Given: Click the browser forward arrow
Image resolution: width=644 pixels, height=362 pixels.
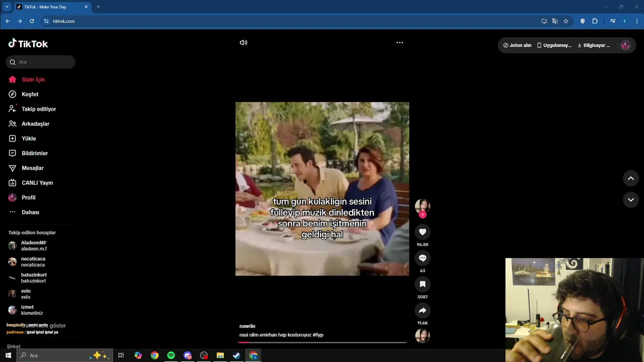Looking at the screenshot, I should pyautogui.click(x=20, y=21).
